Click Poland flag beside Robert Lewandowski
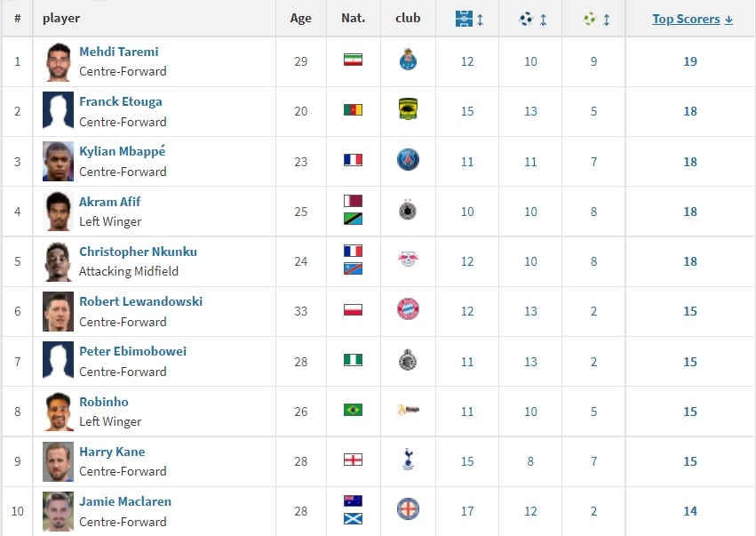The width and height of the screenshot is (756, 536). 353,310
